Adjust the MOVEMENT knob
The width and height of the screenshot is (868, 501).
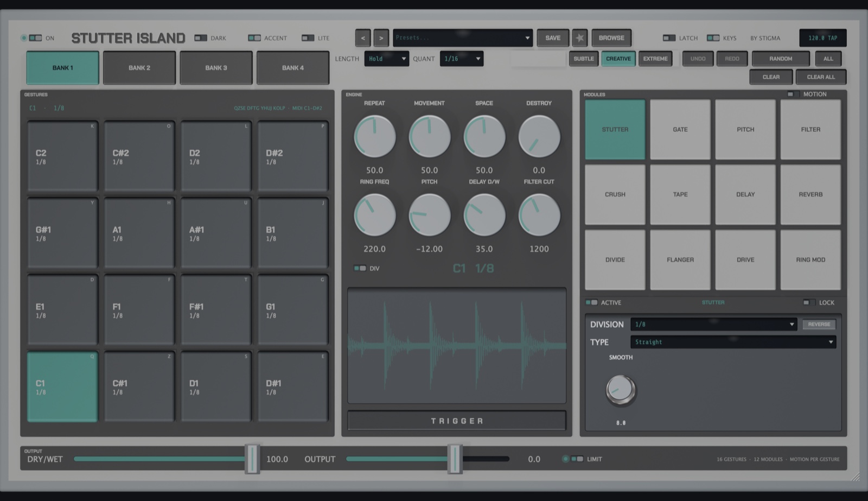pos(429,136)
